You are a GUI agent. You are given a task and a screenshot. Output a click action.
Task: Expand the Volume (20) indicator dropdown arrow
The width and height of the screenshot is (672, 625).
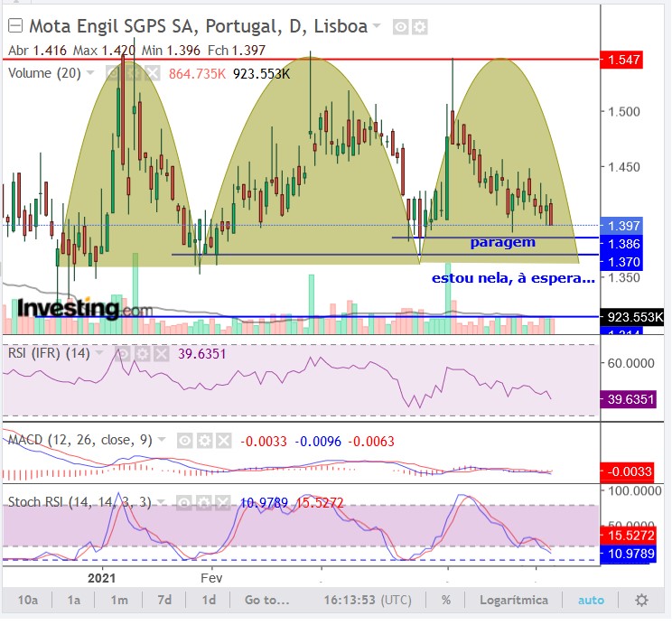[x=90, y=72]
